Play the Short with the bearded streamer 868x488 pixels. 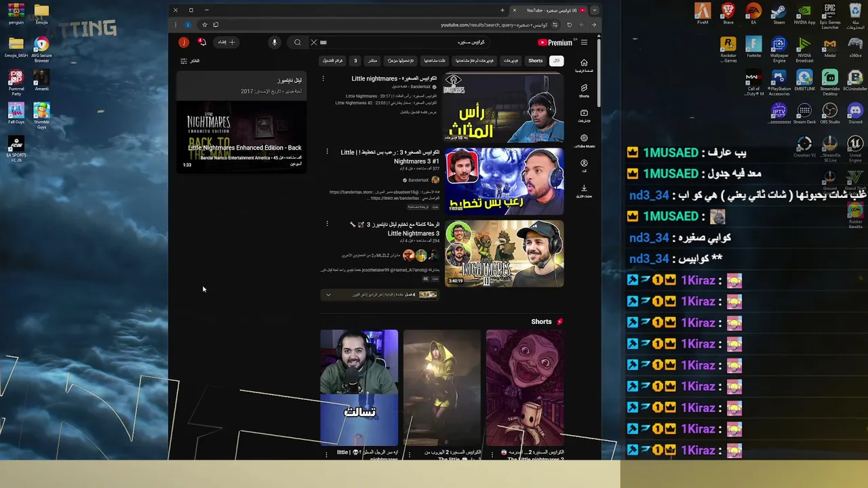359,388
